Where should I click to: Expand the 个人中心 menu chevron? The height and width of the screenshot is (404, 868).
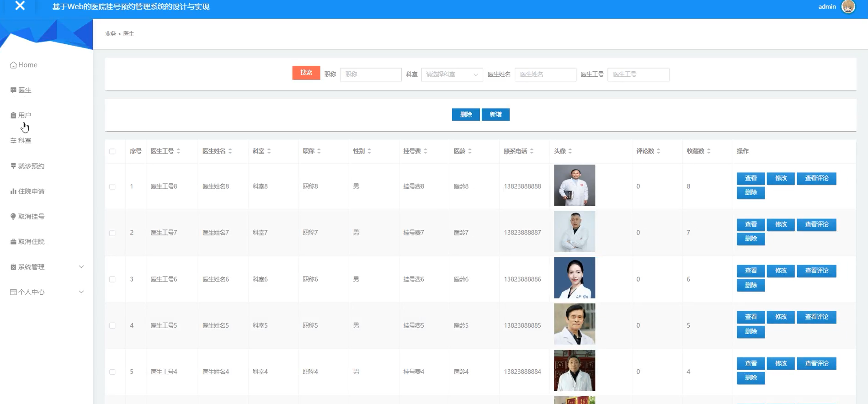(x=81, y=292)
